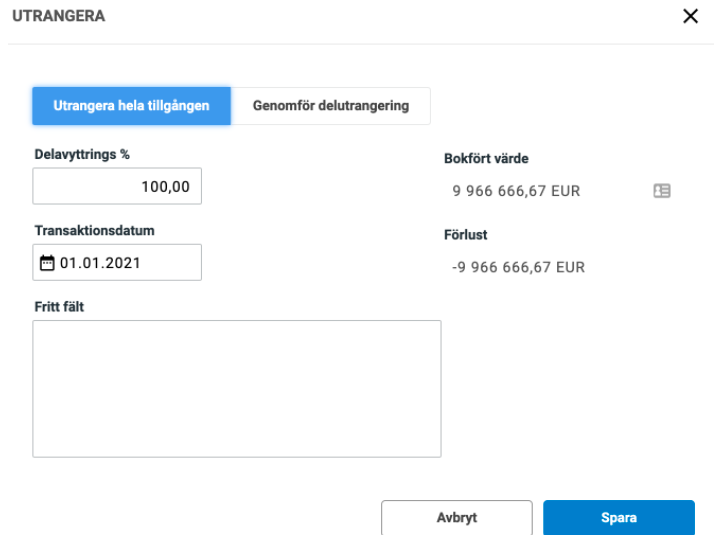Click the date text 01.01.2021
Viewport: 714px width, 537px height.
(100, 263)
